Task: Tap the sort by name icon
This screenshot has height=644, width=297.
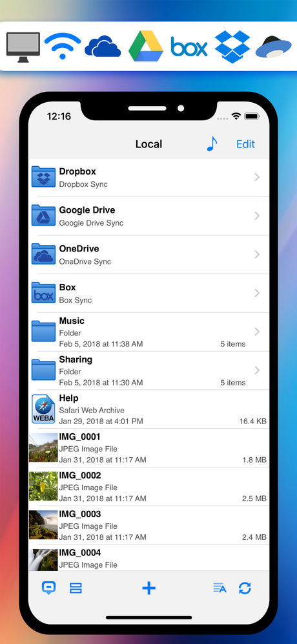Action: click(220, 588)
